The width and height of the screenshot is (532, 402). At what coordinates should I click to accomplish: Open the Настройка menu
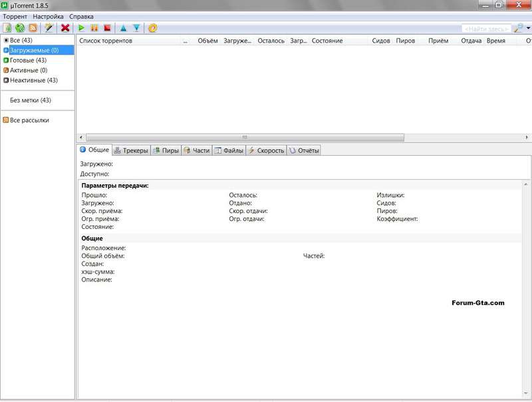coord(49,16)
